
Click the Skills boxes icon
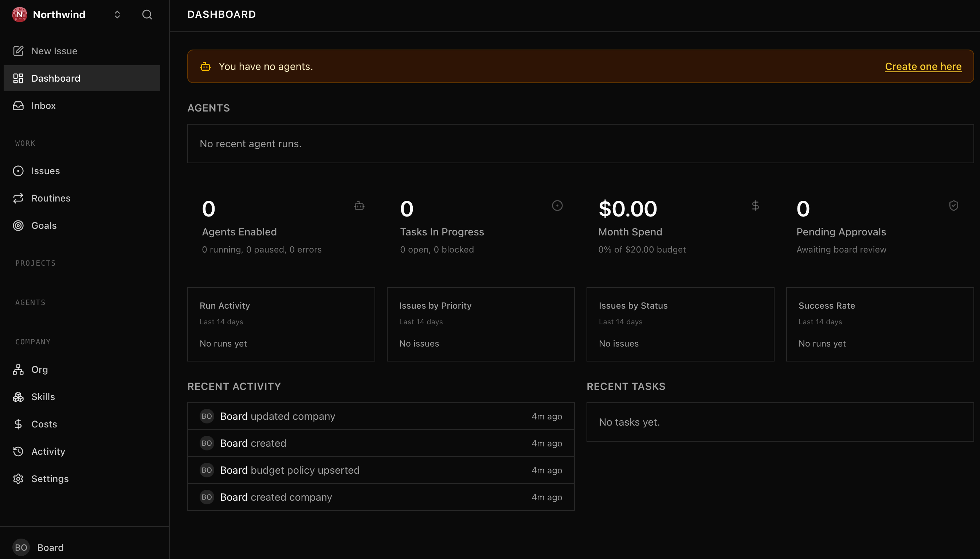pyautogui.click(x=18, y=396)
